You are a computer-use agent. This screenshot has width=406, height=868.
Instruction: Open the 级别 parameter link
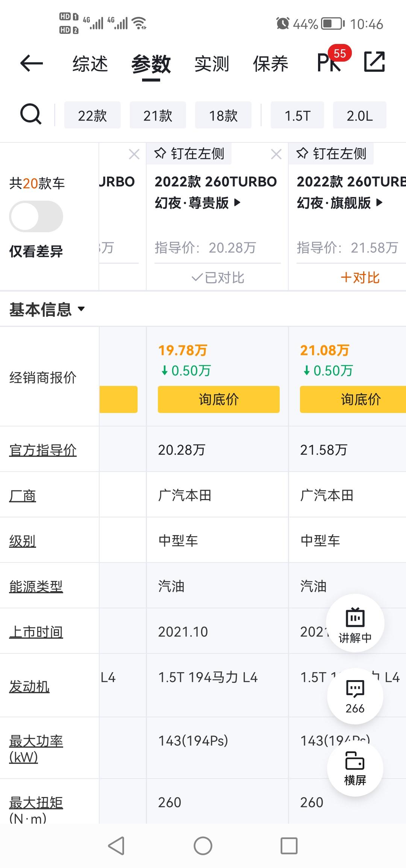[x=23, y=541]
